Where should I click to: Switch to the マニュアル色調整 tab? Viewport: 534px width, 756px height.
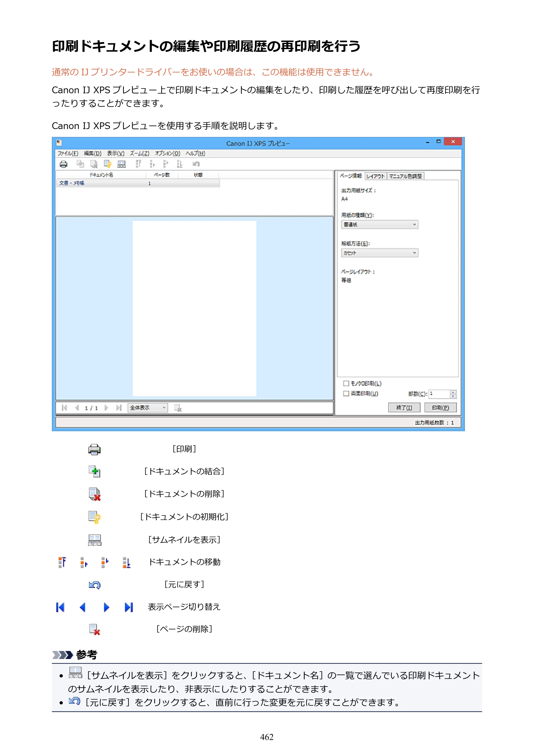tap(405, 176)
